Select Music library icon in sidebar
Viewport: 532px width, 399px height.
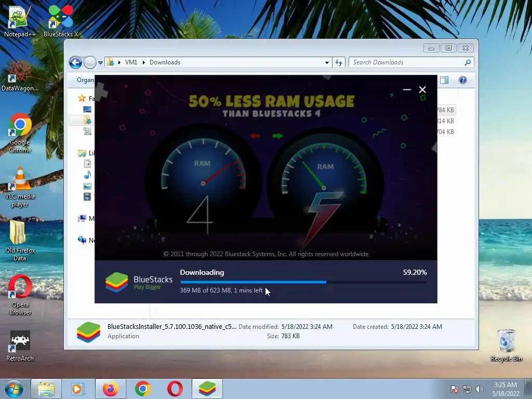[87, 175]
